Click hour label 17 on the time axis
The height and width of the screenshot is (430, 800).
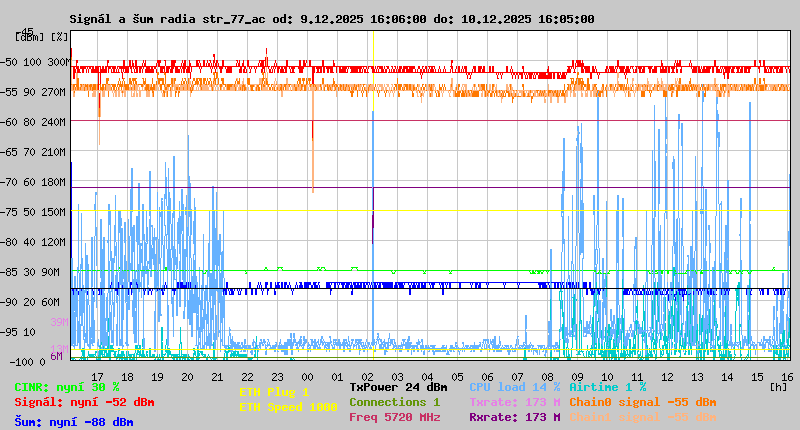click(x=97, y=377)
